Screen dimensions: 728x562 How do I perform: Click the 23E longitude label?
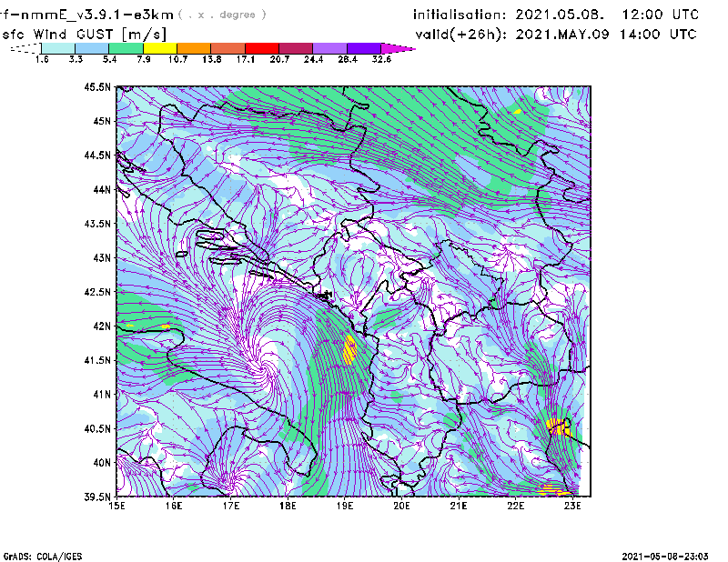click(573, 506)
